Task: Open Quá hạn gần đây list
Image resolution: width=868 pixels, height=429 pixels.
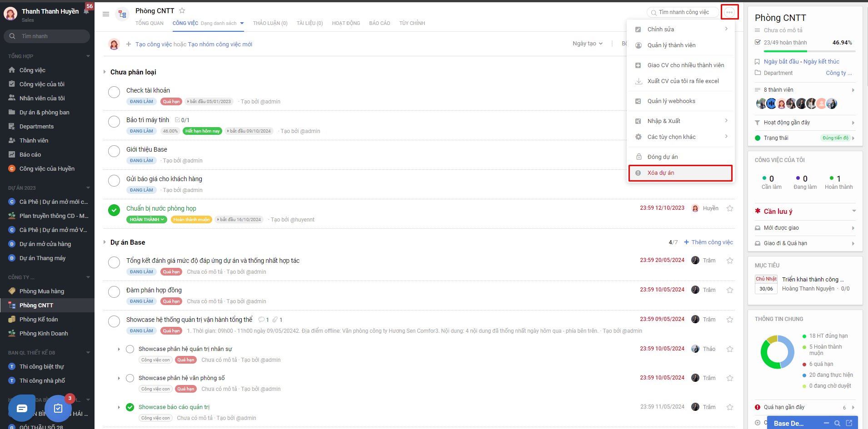Action: [x=805, y=407]
